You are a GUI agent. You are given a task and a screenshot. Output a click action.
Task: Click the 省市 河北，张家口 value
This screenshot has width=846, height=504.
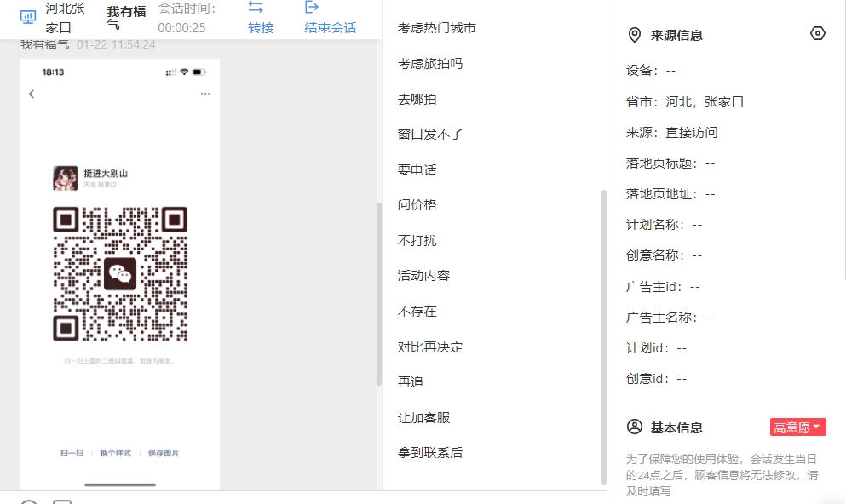[705, 101]
